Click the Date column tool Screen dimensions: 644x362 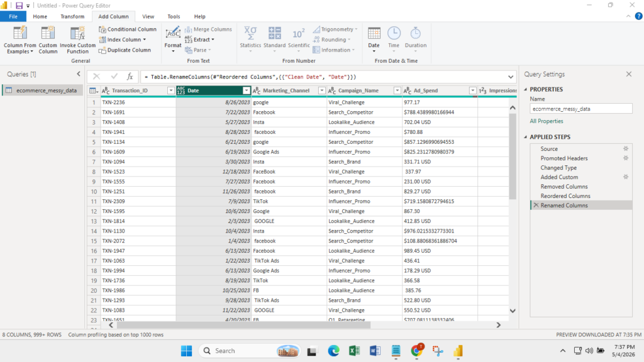click(x=374, y=40)
